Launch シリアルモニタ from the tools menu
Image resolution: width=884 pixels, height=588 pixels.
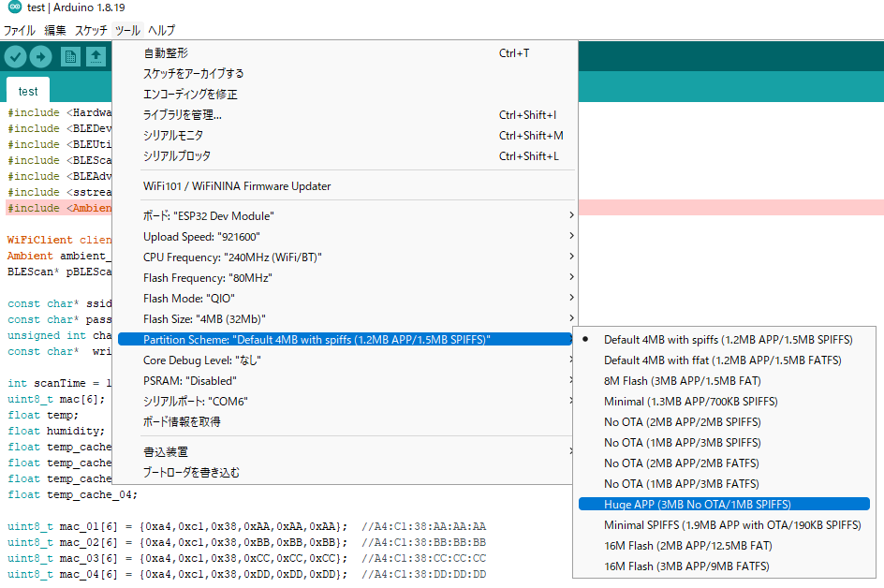click(x=345, y=136)
